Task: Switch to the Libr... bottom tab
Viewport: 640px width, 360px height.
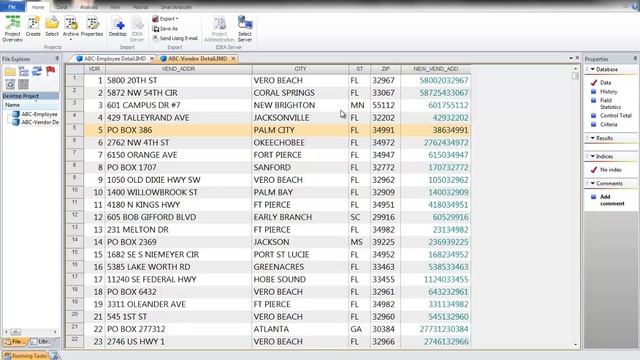Action: coord(41,342)
